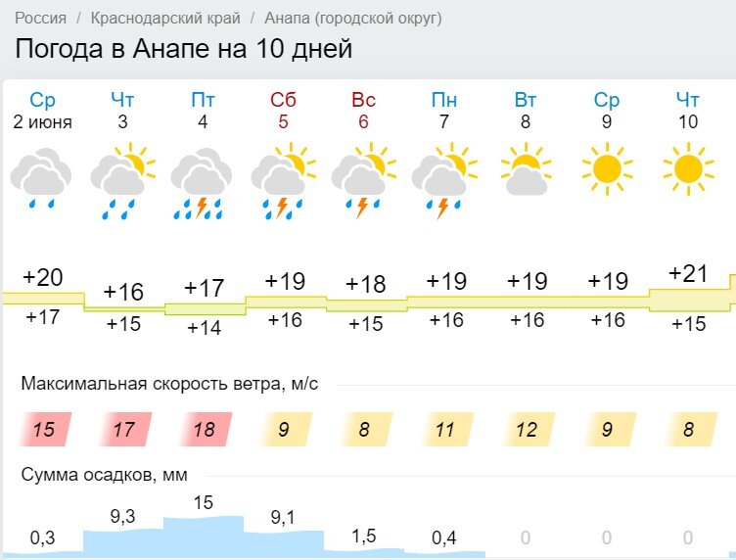Select the Ср 2 июня day tab

[42, 111]
